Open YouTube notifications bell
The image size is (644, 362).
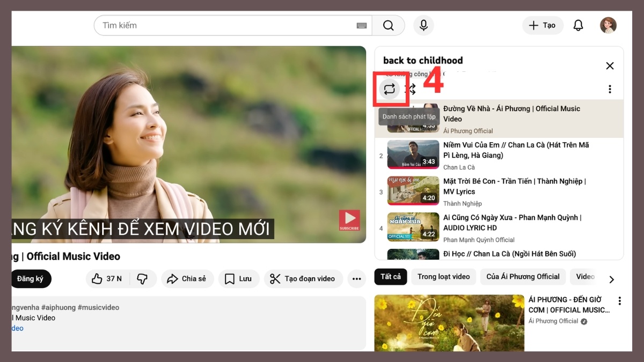click(x=578, y=25)
